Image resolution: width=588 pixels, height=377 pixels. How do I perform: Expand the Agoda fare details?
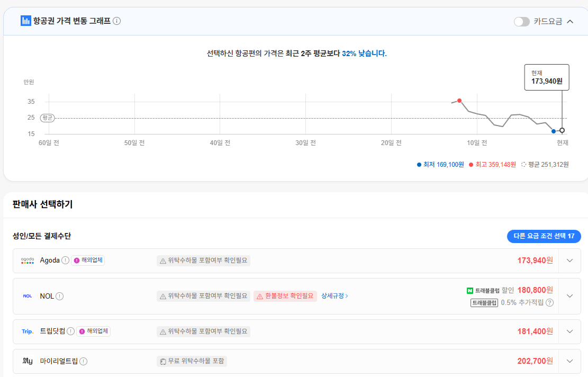569,260
